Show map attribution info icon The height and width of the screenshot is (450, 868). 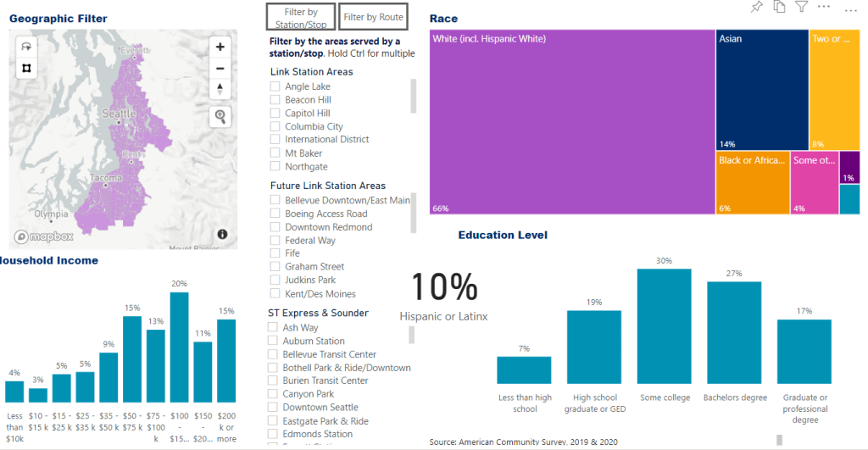point(222,234)
